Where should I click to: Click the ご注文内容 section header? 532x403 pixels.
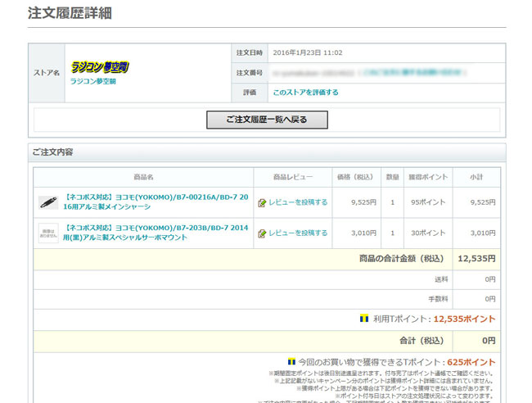[x=52, y=152]
